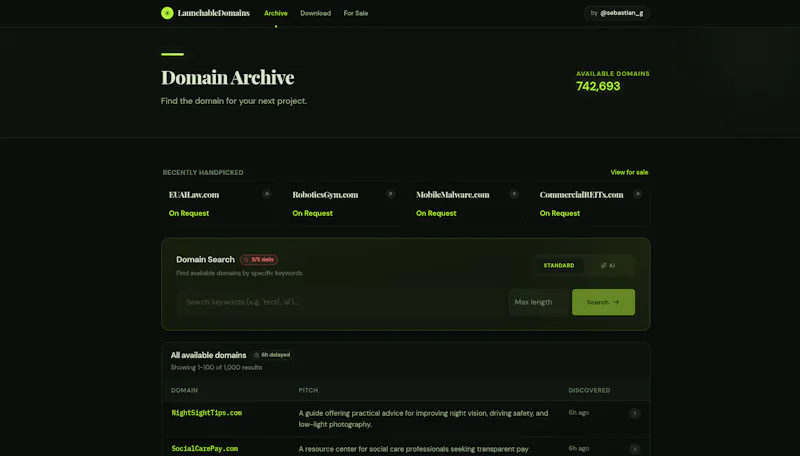Click the Domain Archive heading

click(x=228, y=78)
